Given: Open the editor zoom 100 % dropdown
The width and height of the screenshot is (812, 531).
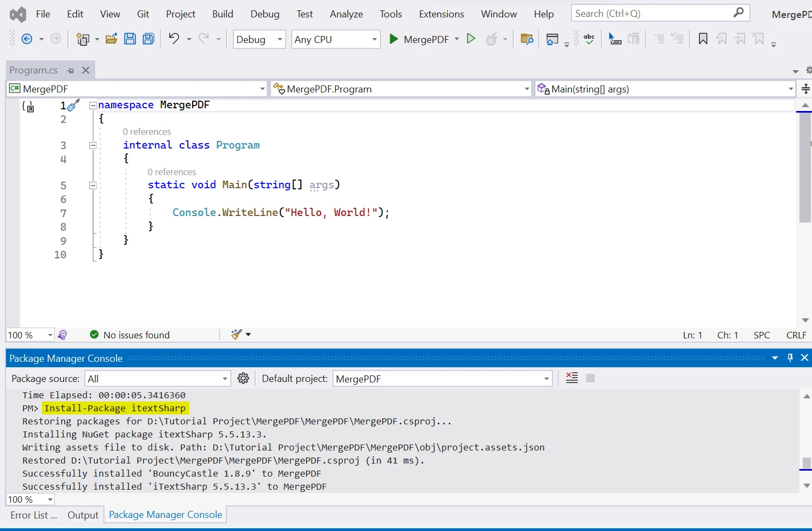Looking at the screenshot, I should 30,335.
